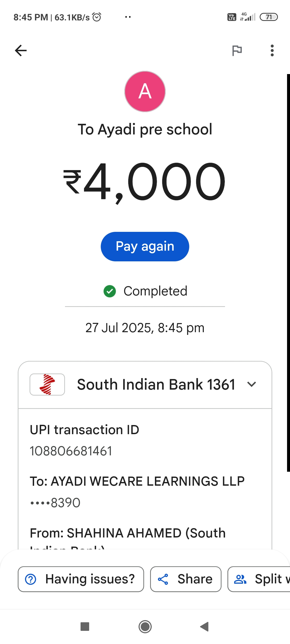Image resolution: width=290 pixels, height=644 pixels.
Task: Tap the battery indicator in status bar
Action: click(269, 17)
